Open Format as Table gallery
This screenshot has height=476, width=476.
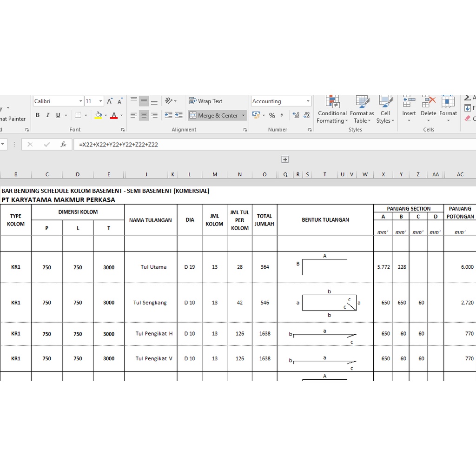click(x=362, y=109)
